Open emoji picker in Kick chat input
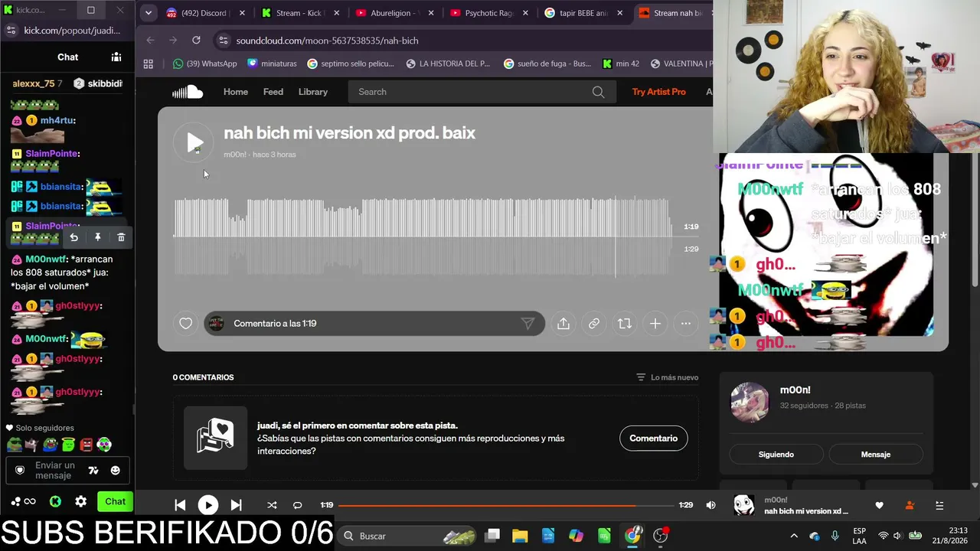980x551 pixels. [116, 471]
